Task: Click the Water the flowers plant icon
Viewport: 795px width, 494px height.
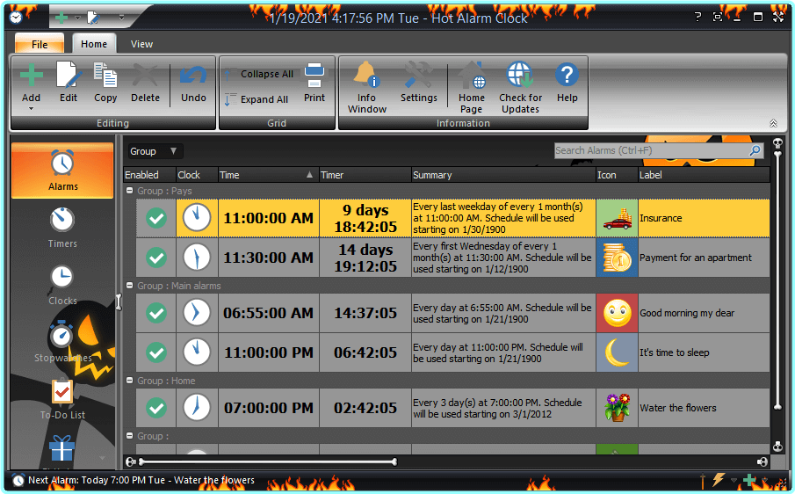Action: [617, 408]
